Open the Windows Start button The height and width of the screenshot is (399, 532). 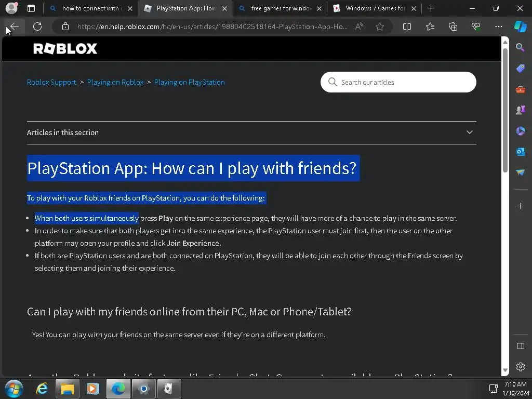coord(14,388)
